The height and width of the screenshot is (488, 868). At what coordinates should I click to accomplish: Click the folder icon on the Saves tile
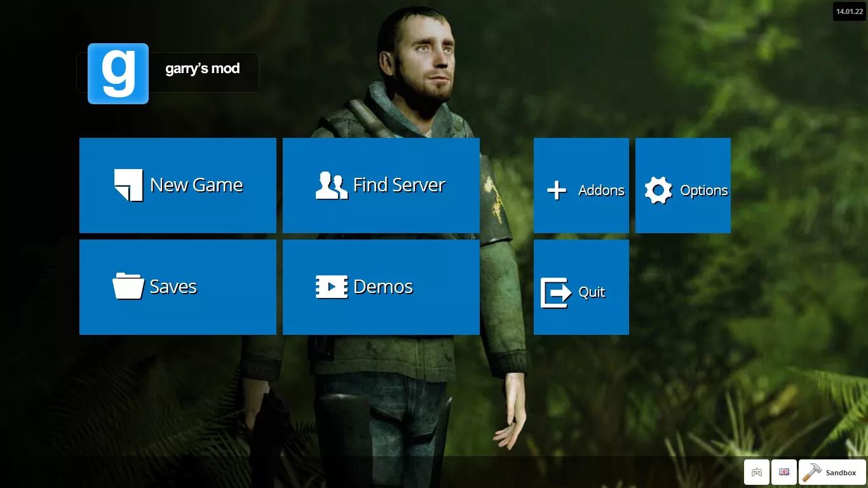click(x=127, y=286)
